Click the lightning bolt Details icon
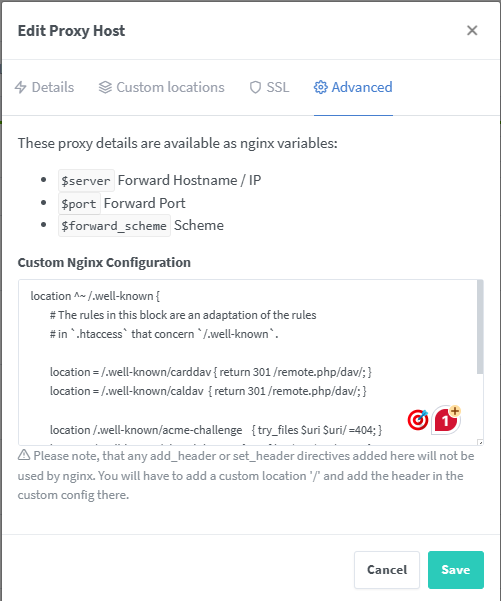This screenshot has width=501, height=601. pyautogui.click(x=20, y=87)
